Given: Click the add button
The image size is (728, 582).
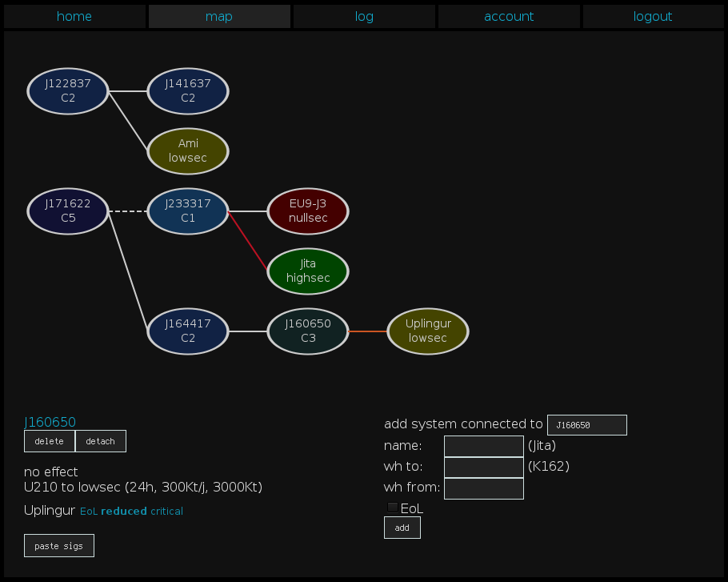Looking at the screenshot, I should (402, 528).
